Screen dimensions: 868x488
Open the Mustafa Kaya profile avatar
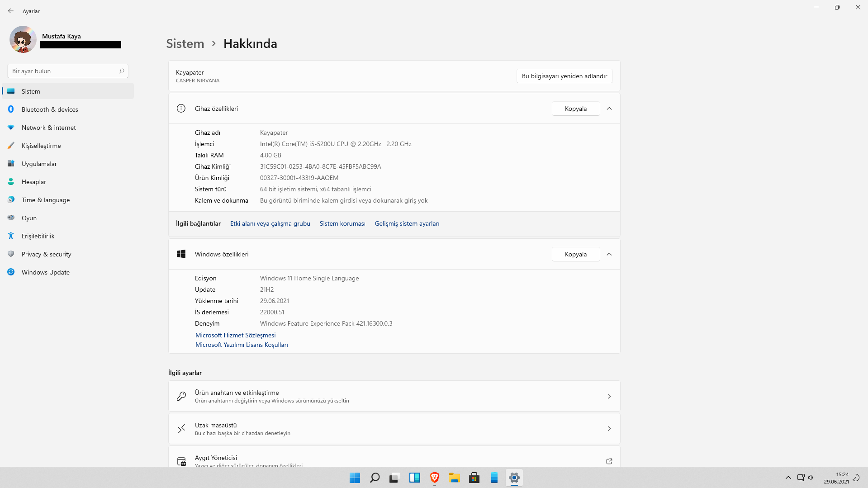point(23,39)
